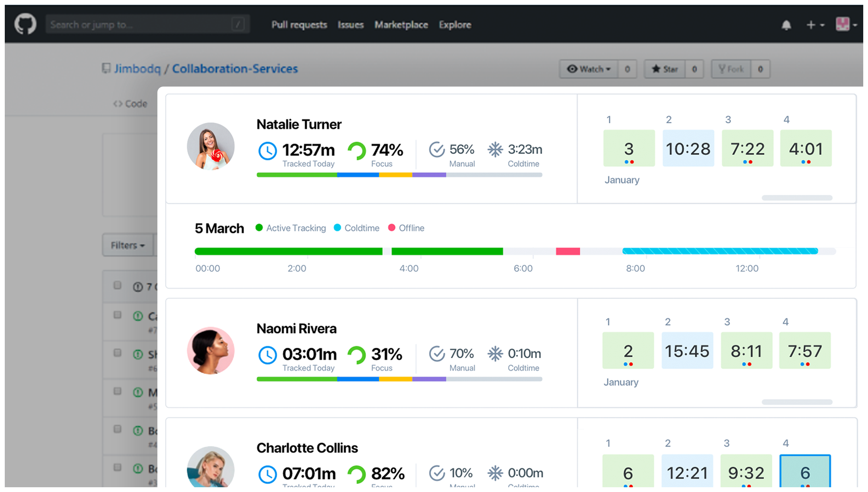The image size is (868, 492).
Task: Click the GitHub octocat logo
Action: point(25,24)
